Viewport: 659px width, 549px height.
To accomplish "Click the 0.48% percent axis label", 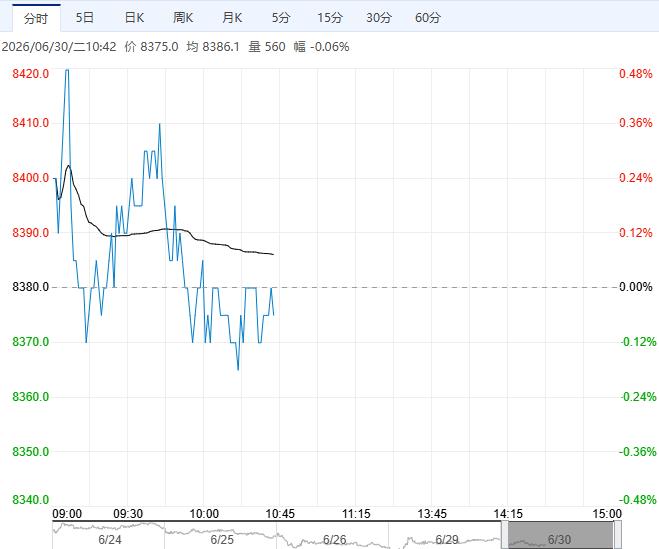I will (x=636, y=74).
